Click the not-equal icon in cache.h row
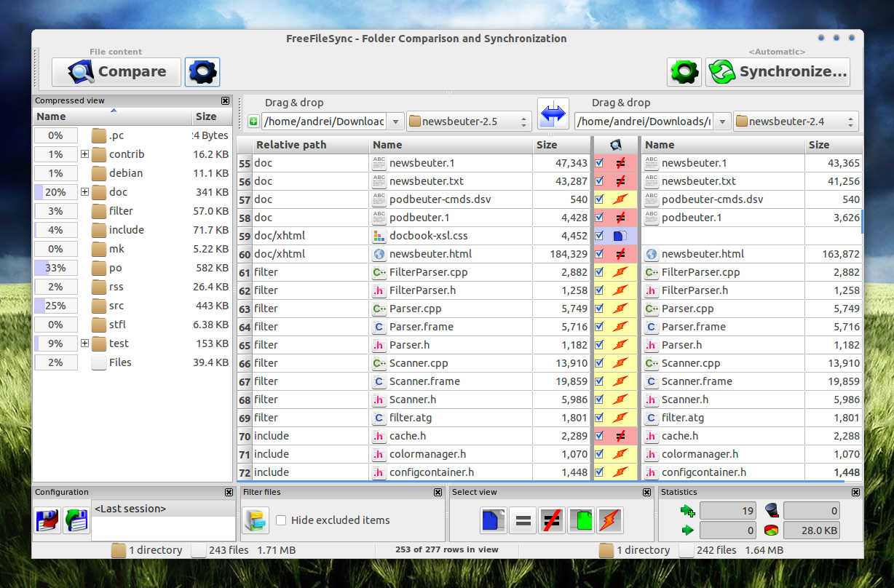Screen dimensions: 894x588 (621, 436)
